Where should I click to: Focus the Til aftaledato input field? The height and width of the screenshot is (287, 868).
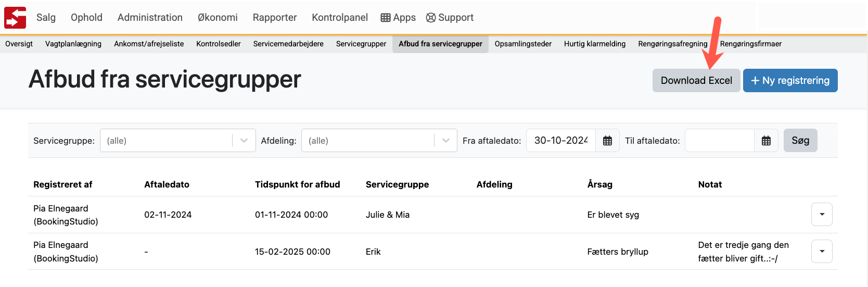[x=720, y=141]
